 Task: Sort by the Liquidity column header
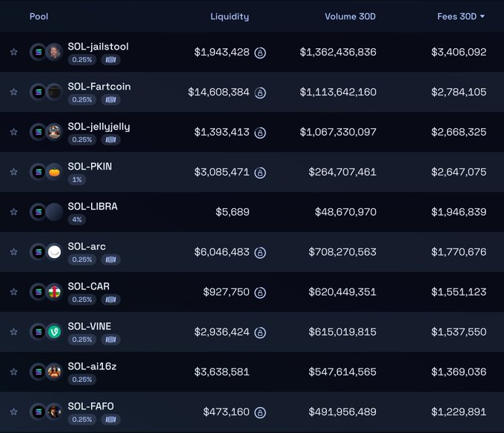click(230, 16)
